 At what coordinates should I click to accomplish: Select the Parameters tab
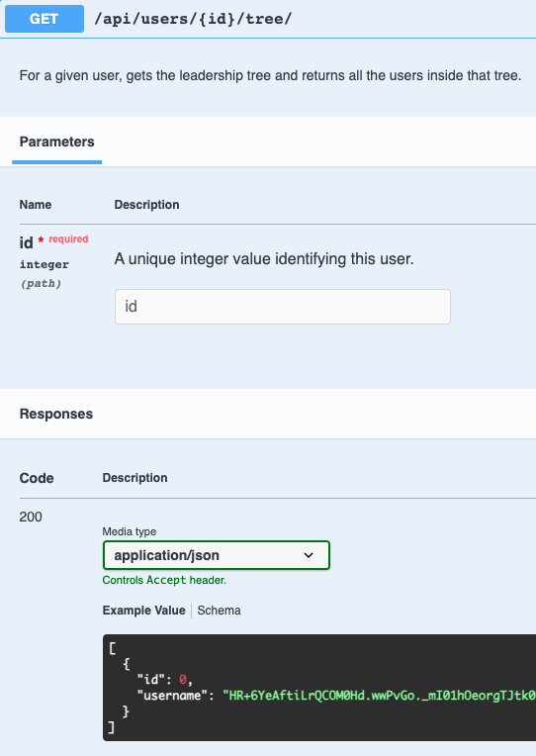[x=57, y=142]
